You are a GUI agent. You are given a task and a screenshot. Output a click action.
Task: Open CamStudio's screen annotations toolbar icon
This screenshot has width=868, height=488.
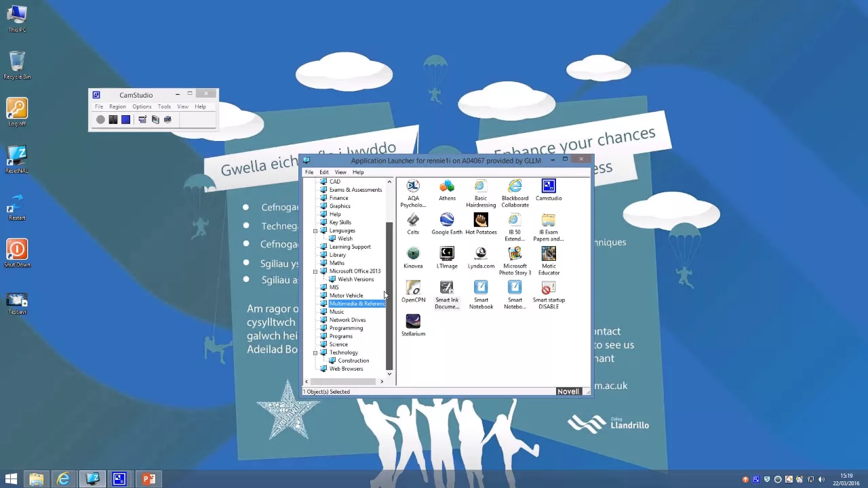coord(155,119)
